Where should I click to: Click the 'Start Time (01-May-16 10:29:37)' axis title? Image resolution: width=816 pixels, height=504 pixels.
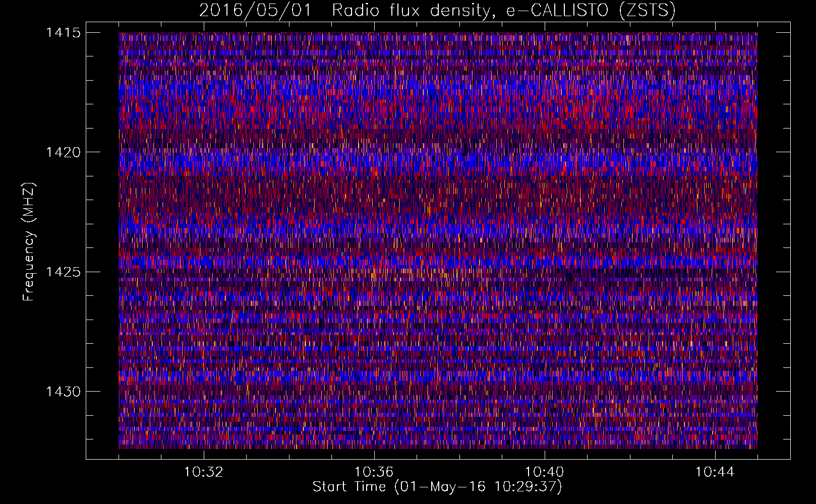coord(437,487)
